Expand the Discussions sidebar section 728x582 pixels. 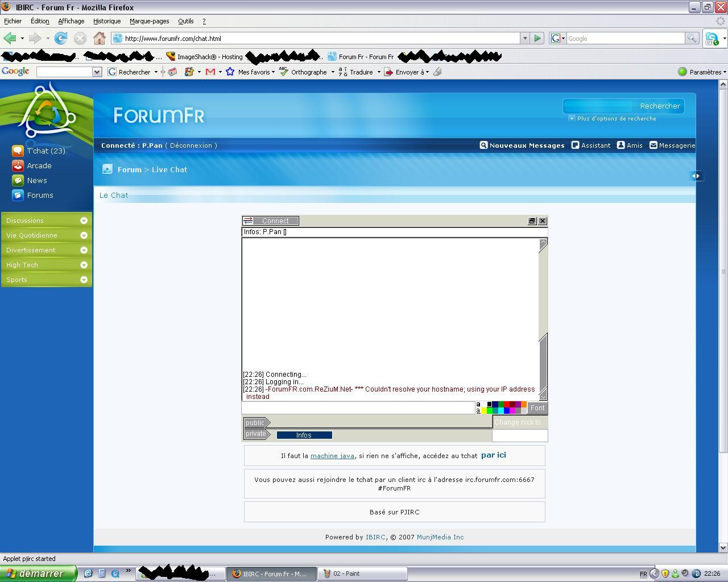(84, 221)
